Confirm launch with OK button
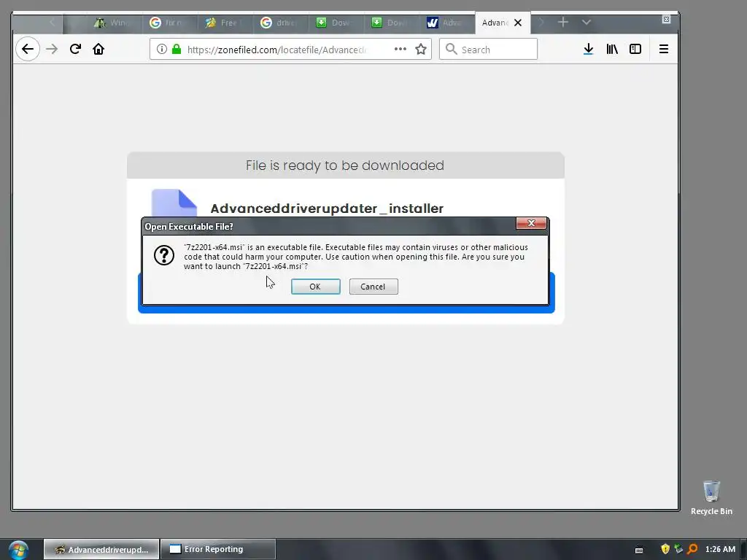The width and height of the screenshot is (747, 560). pos(315,287)
